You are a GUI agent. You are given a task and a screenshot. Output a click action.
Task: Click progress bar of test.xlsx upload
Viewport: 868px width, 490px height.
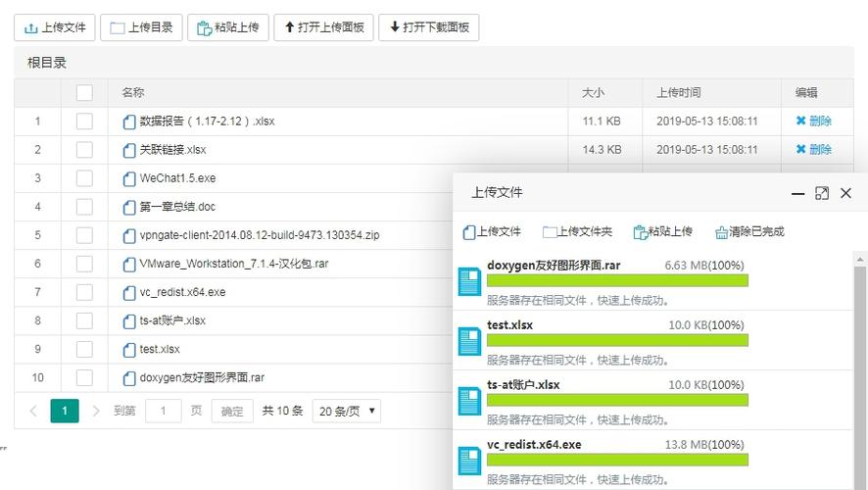coord(617,340)
